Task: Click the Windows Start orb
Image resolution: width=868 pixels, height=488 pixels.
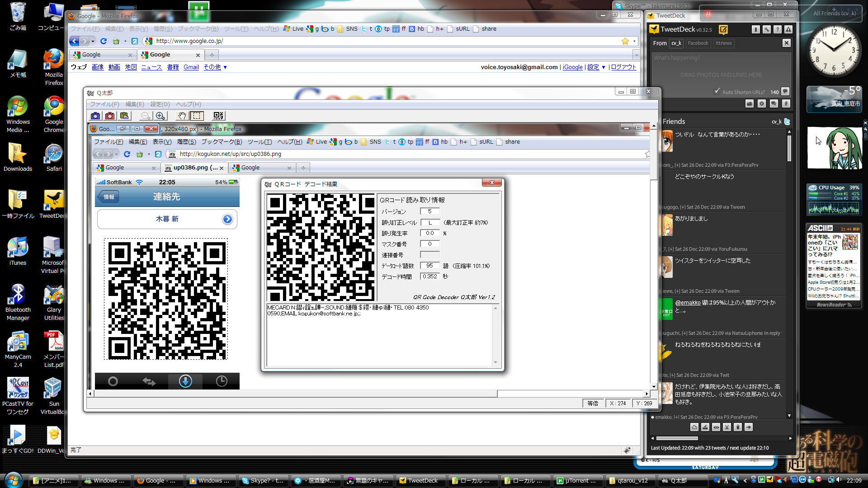Action: [x=13, y=479]
